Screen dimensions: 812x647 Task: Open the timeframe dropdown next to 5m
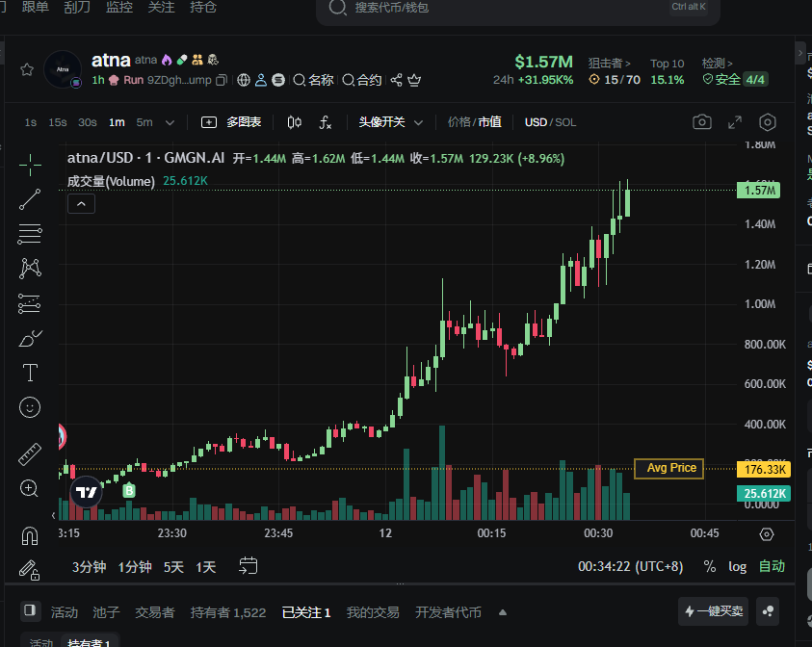click(172, 122)
